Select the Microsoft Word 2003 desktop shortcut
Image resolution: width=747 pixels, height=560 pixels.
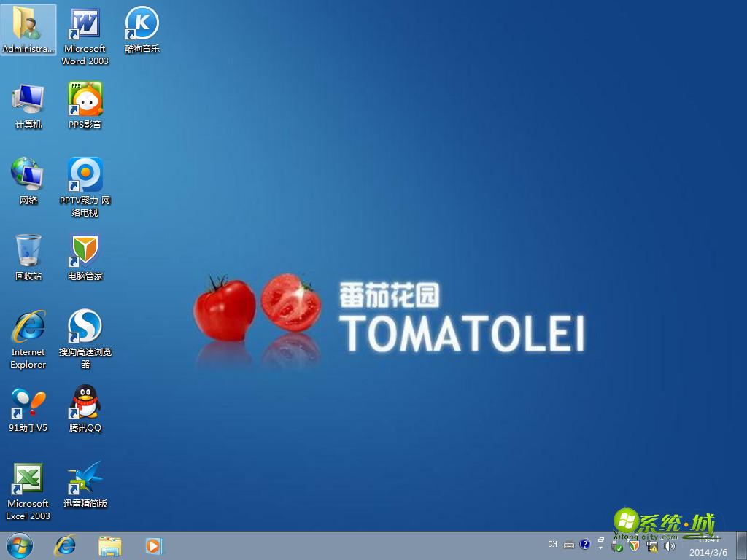85,26
